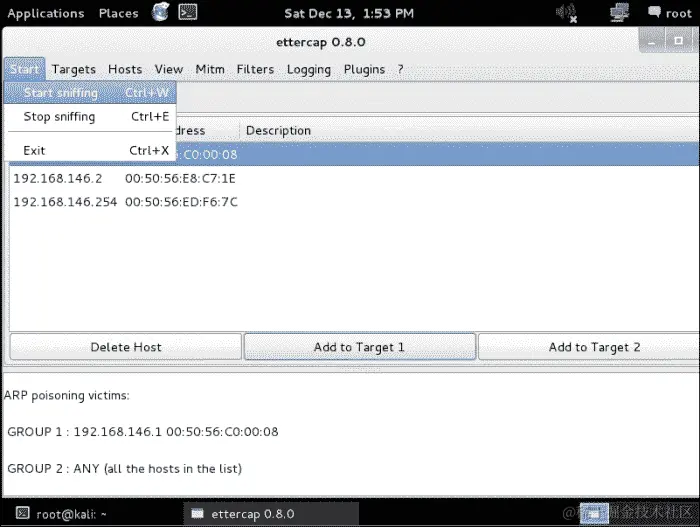Click the Description column header

[278, 130]
